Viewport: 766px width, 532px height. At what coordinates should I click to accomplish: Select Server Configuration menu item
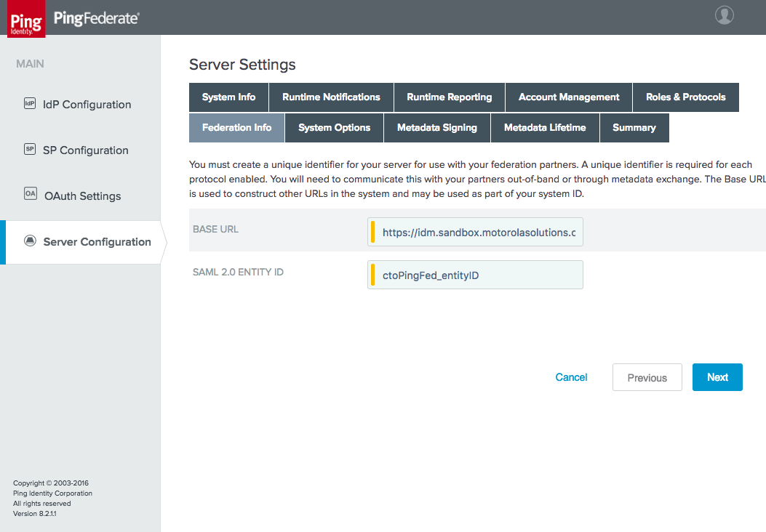coord(80,242)
